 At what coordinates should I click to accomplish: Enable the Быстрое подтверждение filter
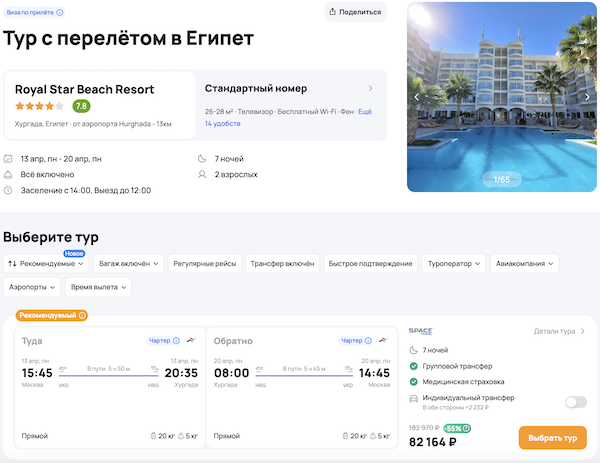pyautogui.click(x=370, y=264)
